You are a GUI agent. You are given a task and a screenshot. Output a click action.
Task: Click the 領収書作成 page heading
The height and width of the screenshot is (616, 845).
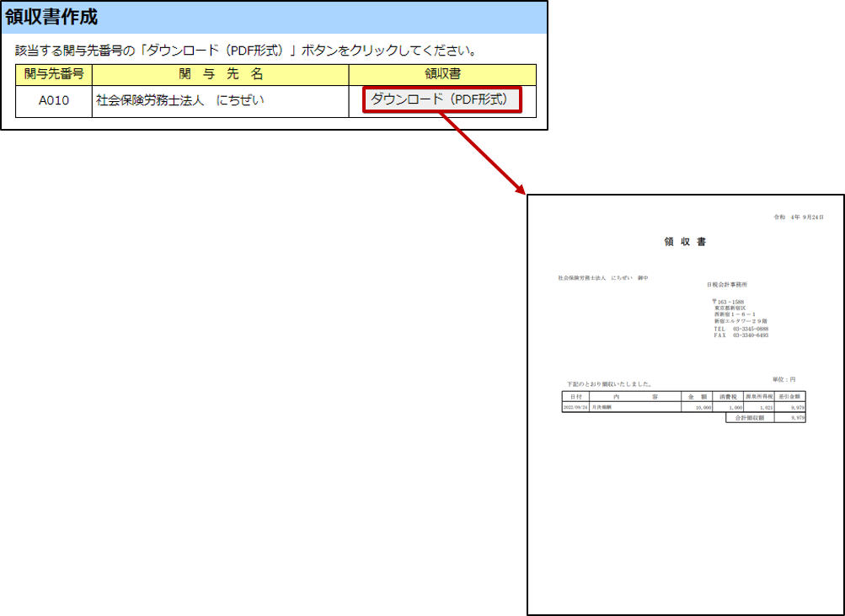tap(51, 17)
